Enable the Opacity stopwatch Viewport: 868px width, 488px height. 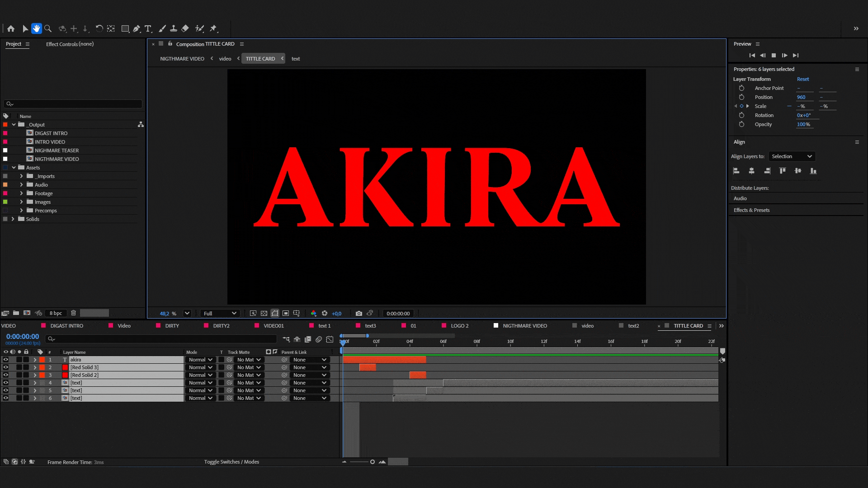741,124
